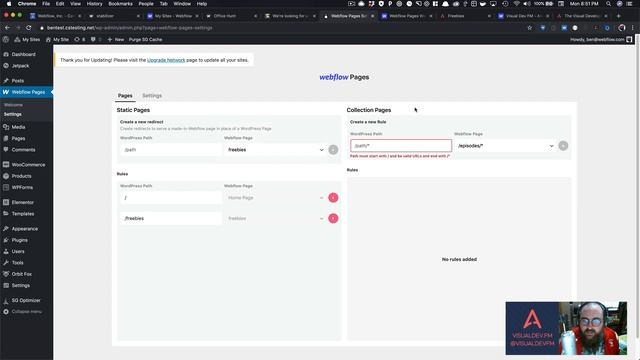
Task: Focus the static WordPress Path field
Action: 171,150
